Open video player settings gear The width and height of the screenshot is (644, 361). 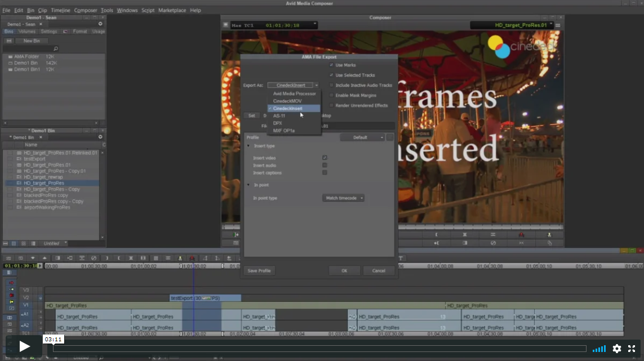(617, 349)
